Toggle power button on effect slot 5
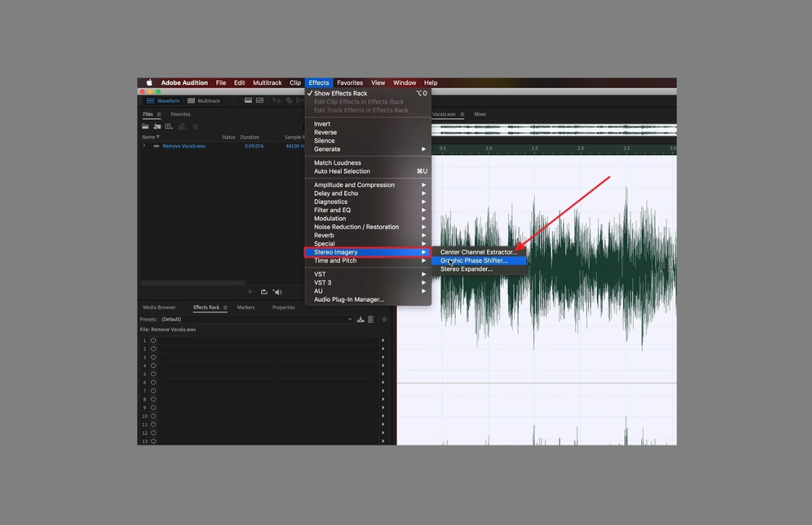812x525 pixels. (x=154, y=374)
